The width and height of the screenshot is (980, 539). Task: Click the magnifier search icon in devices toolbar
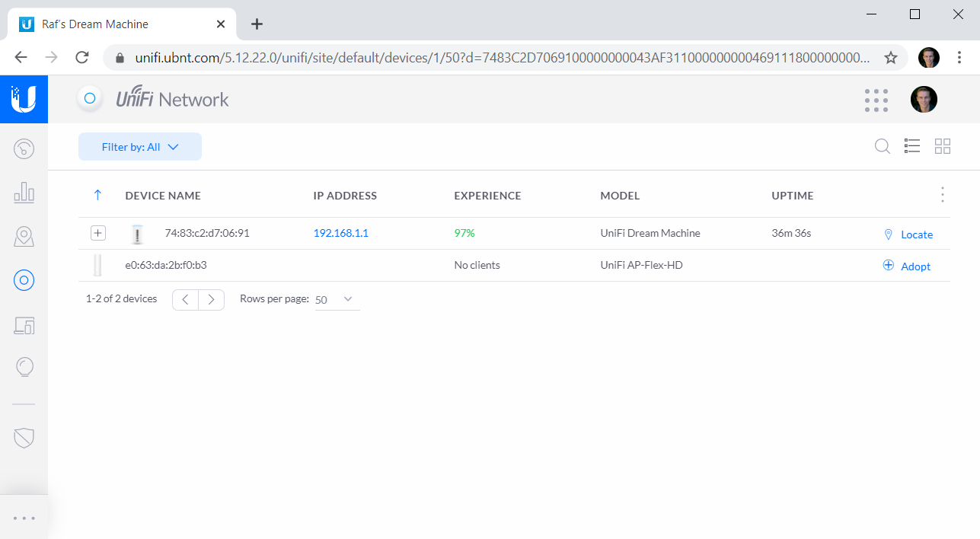click(882, 146)
